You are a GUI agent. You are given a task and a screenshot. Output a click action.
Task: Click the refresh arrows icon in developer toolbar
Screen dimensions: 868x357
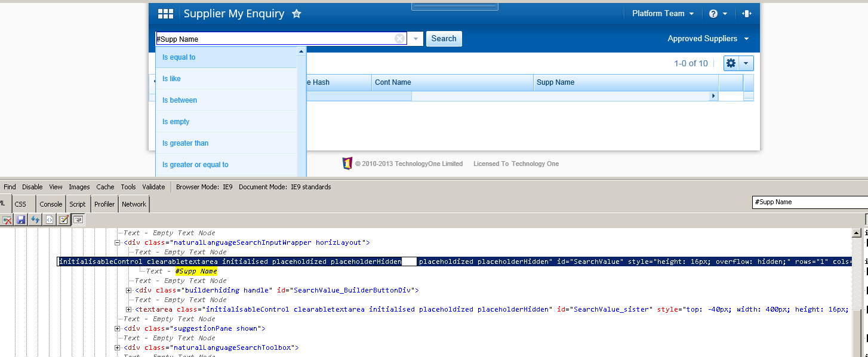(35, 220)
